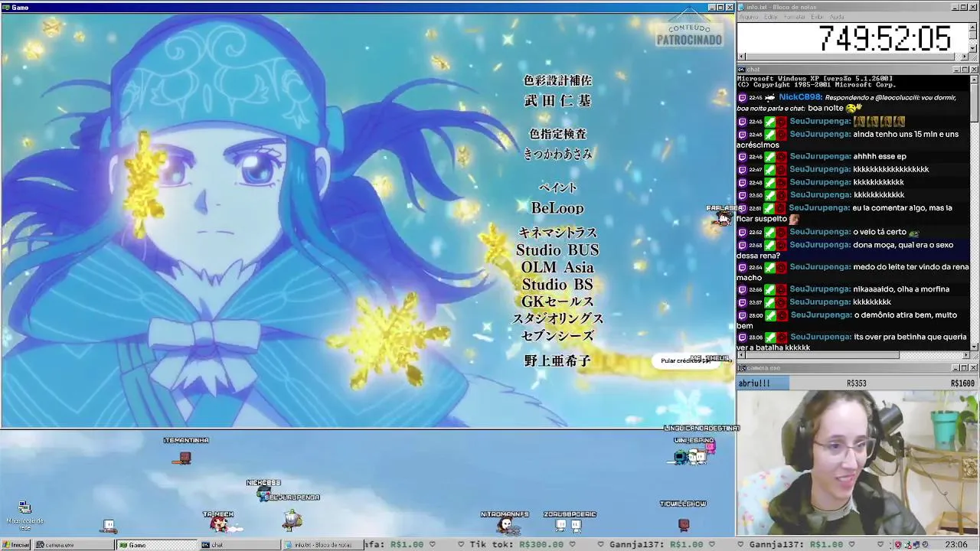The width and height of the screenshot is (980, 551).
Task: Click NickCB98 username in chat
Action: (800, 97)
